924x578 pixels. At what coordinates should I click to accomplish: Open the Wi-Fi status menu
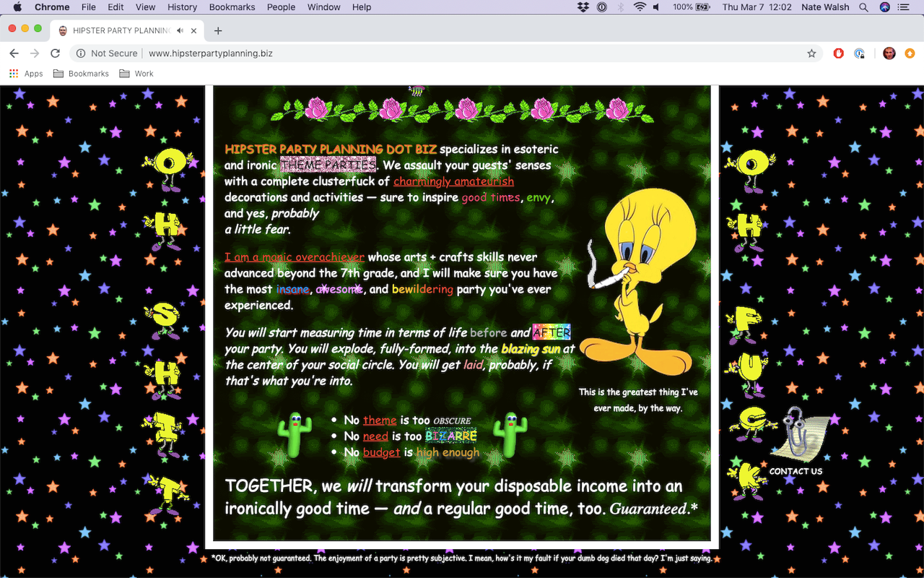[640, 7]
